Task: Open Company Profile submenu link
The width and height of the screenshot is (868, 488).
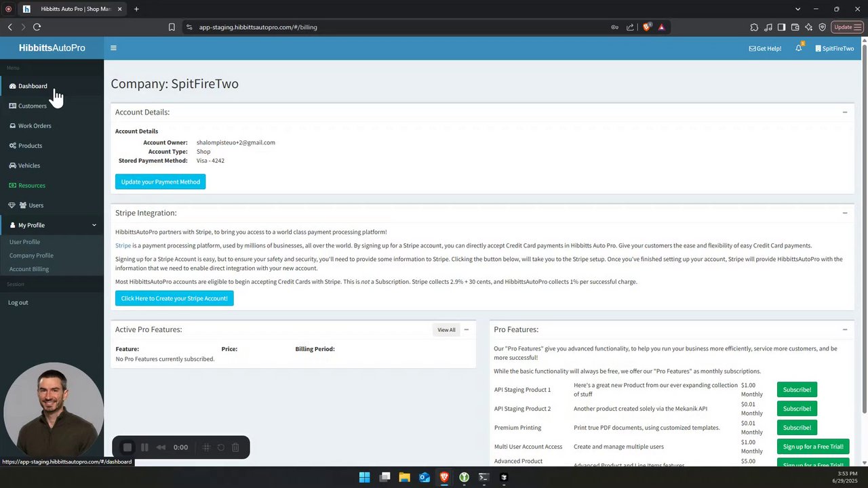Action: click(x=31, y=256)
